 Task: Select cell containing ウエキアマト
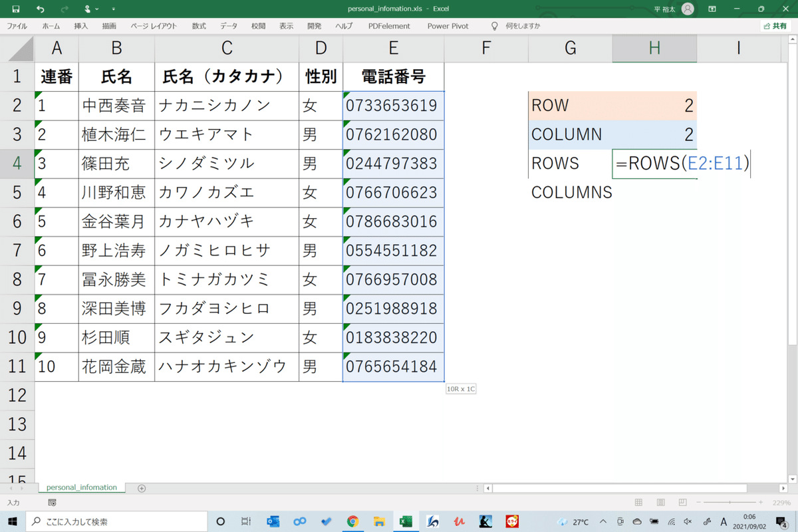click(x=227, y=135)
